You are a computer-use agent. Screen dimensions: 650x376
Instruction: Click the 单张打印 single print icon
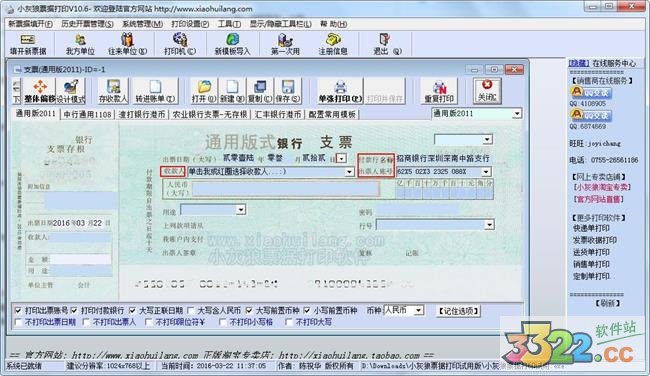340,91
